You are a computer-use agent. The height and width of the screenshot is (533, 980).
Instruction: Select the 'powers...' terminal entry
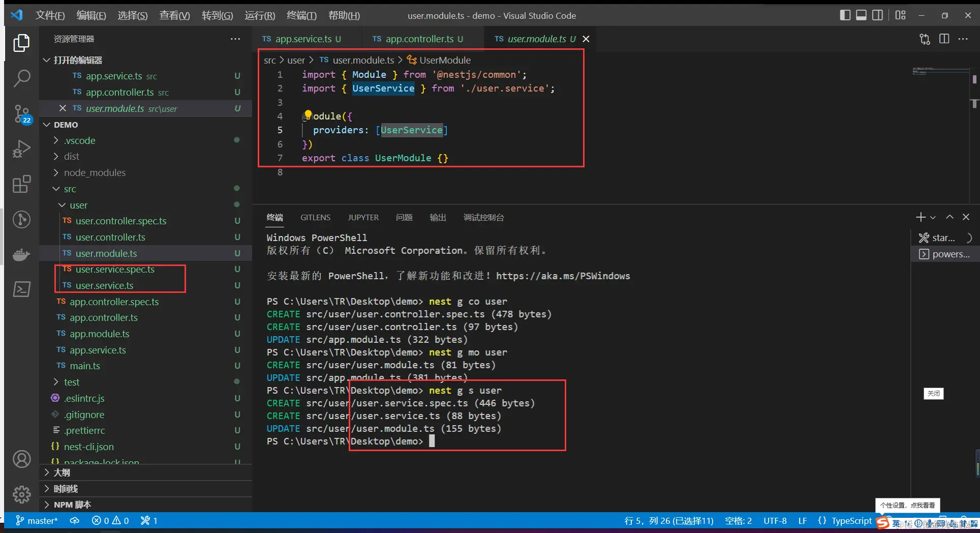click(944, 254)
